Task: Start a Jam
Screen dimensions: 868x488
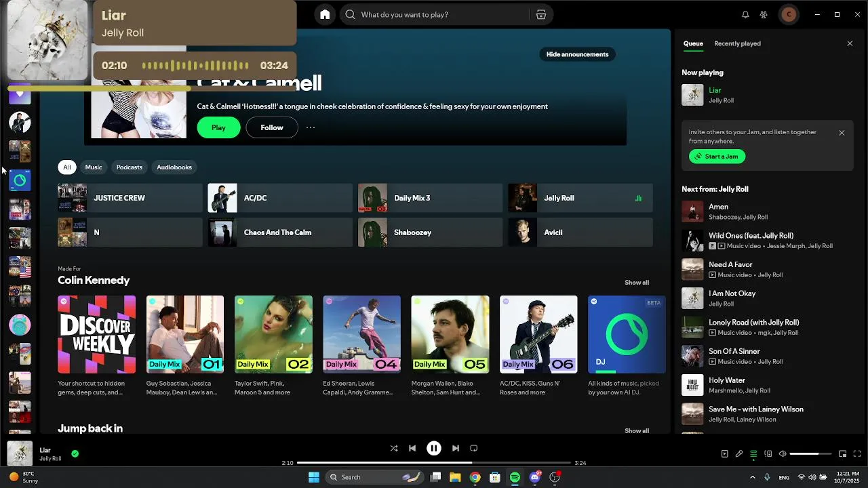Action: click(717, 157)
